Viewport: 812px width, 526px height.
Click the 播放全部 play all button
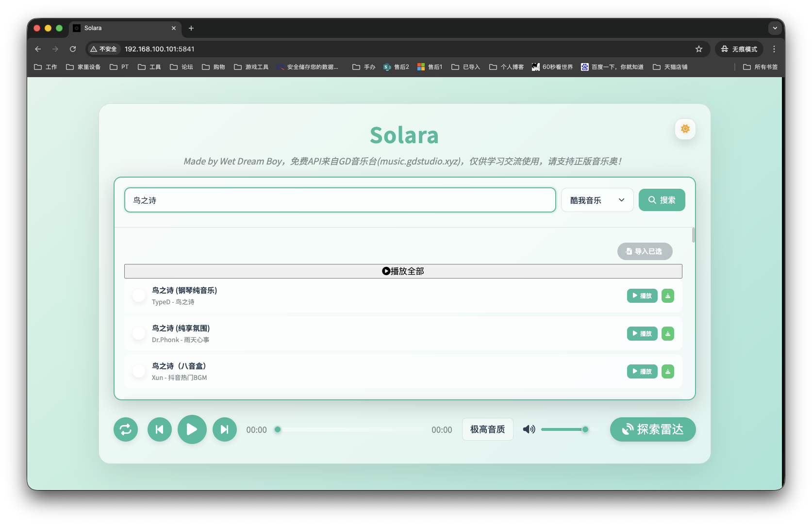pos(403,271)
